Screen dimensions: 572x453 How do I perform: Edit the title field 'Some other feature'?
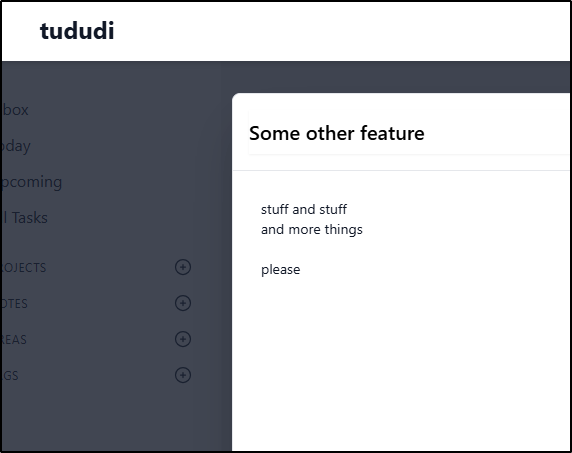(x=409, y=133)
